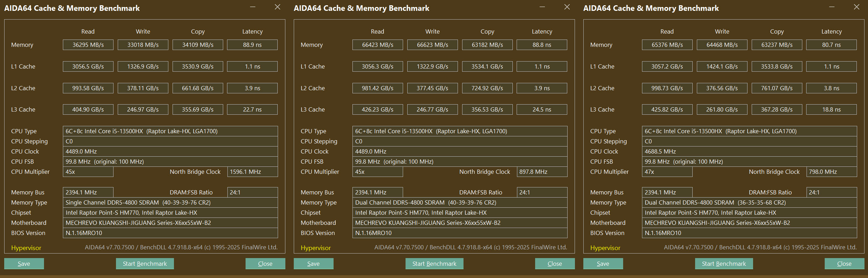The image size is (868, 278).
Task: Click the Single Channel DDR5-4800 memory type field
Action: (170, 202)
